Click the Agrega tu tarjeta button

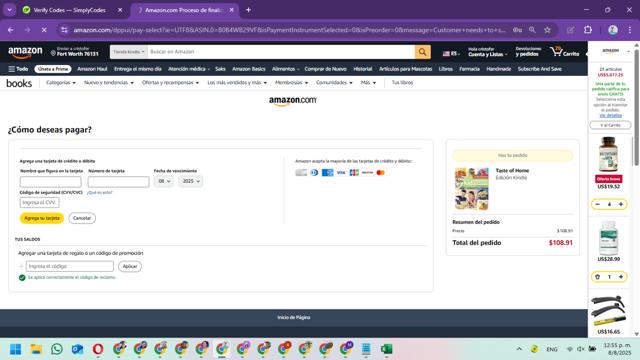pos(42,218)
